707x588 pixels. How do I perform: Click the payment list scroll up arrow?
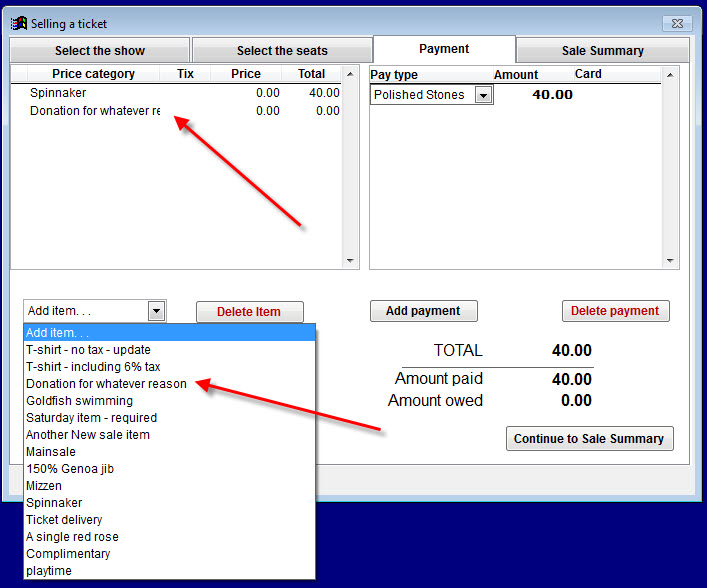670,75
